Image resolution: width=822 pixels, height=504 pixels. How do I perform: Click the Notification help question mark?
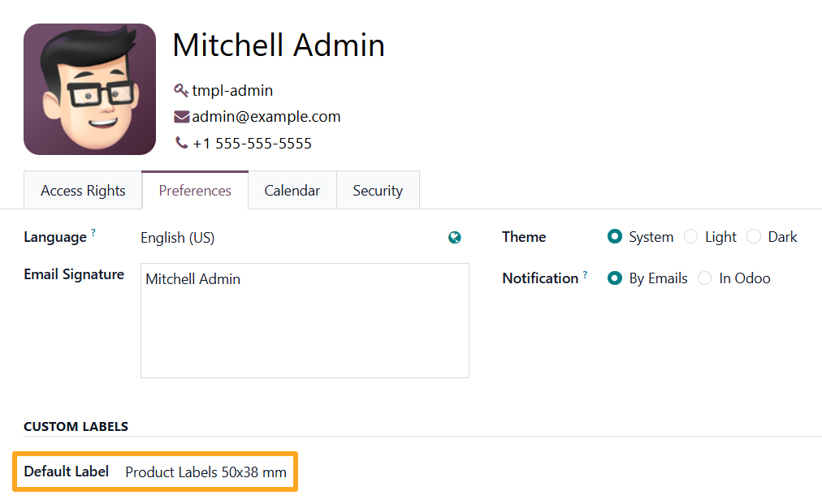pos(585,274)
